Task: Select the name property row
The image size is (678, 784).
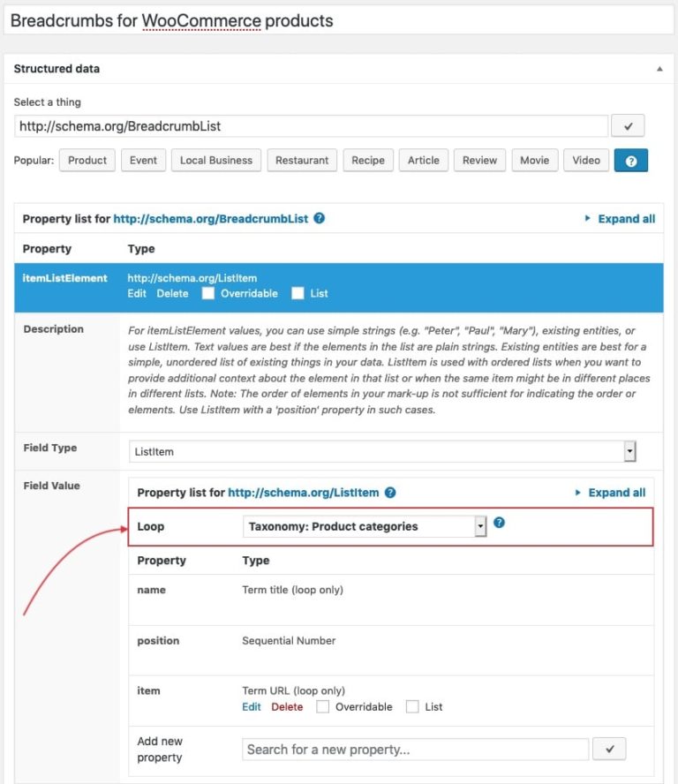Action: (391, 599)
